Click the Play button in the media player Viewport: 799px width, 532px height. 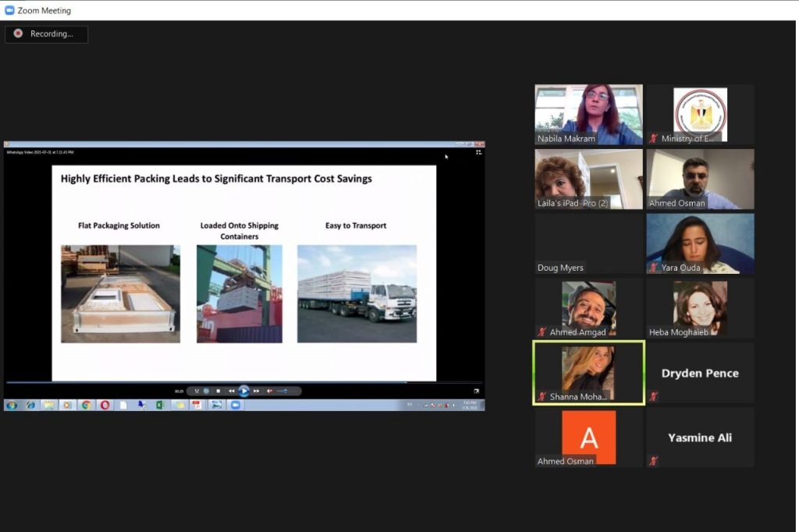[243, 391]
